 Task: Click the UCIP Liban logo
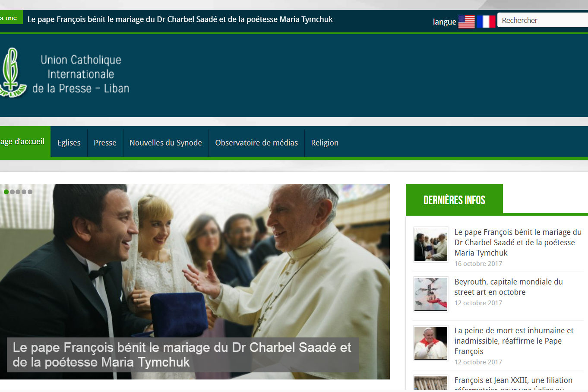pyautogui.click(x=65, y=73)
